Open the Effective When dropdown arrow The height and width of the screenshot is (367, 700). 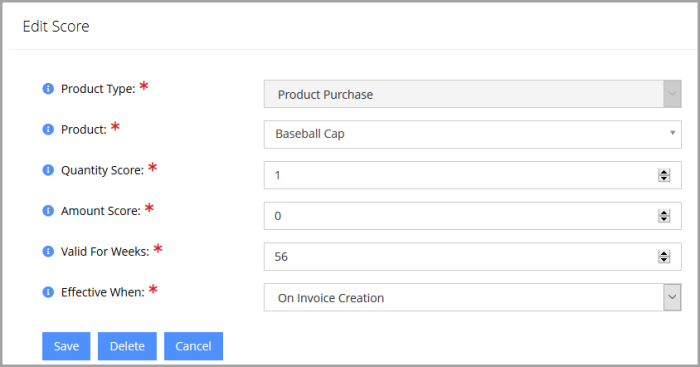(672, 297)
